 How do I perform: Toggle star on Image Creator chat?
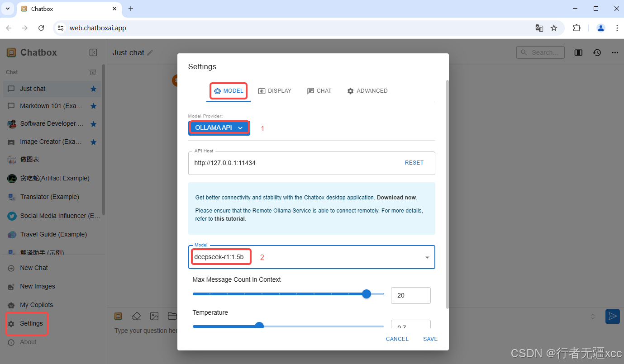pyautogui.click(x=93, y=142)
